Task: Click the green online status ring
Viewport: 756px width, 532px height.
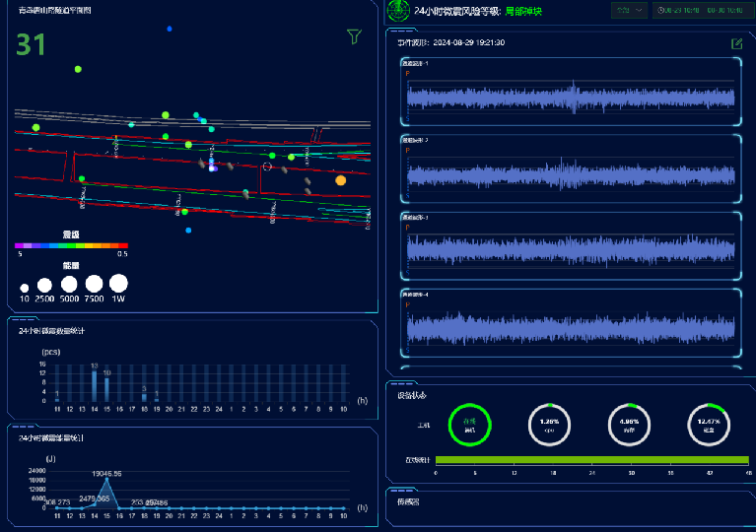Action: tap(470, 425)
